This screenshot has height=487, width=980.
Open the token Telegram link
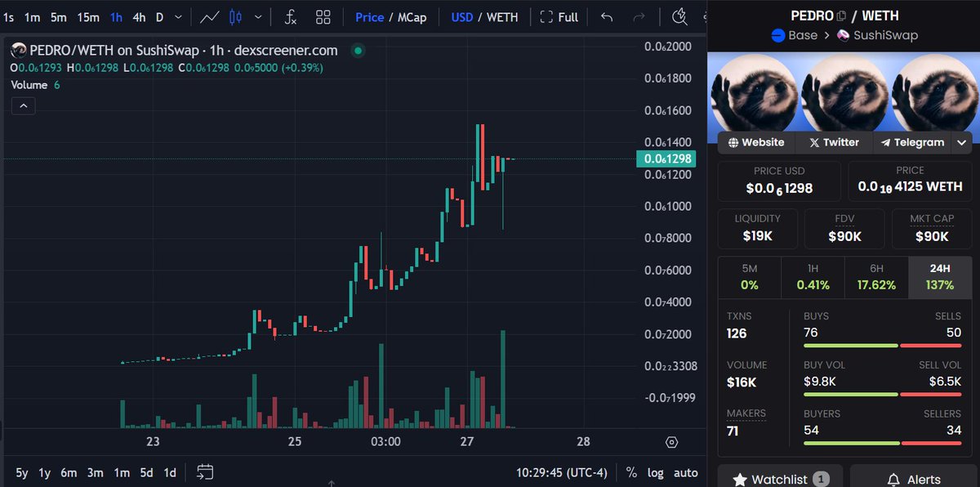(x=912, y=142)
